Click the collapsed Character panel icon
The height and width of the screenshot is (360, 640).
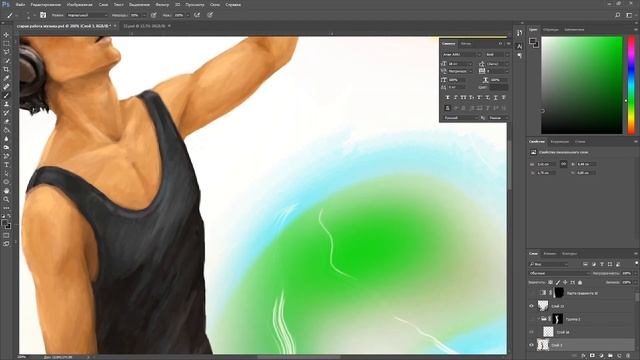(x=519, y=47)
